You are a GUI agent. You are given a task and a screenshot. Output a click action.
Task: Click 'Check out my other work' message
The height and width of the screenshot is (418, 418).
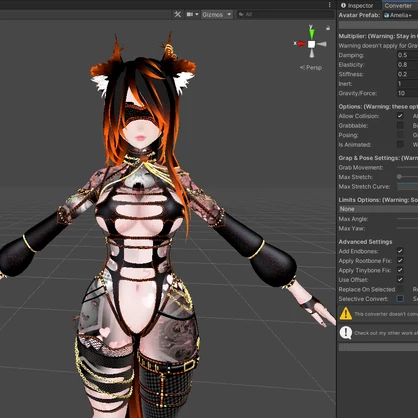[386, 333]
